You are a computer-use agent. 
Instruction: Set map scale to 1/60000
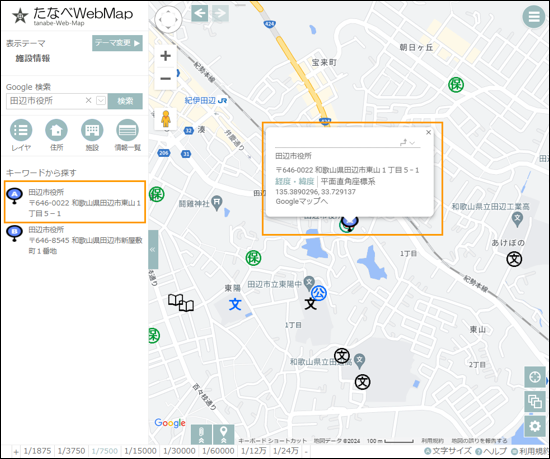[218, 451]
